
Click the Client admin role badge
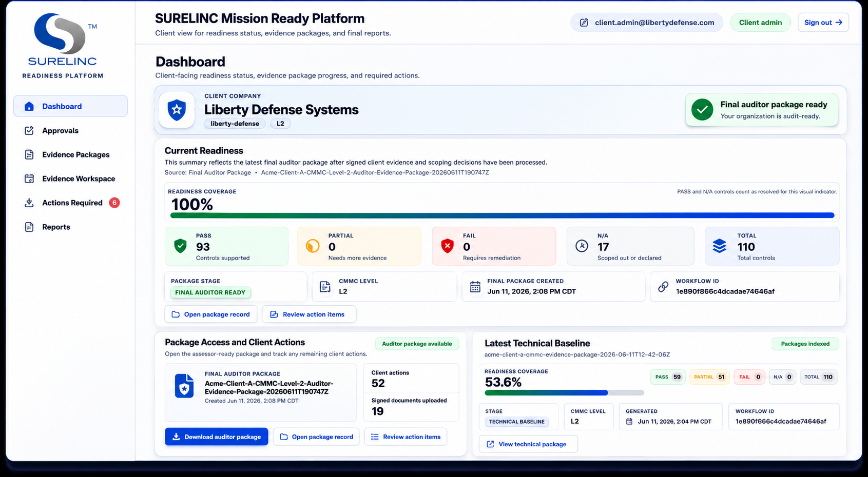[760, 23]
